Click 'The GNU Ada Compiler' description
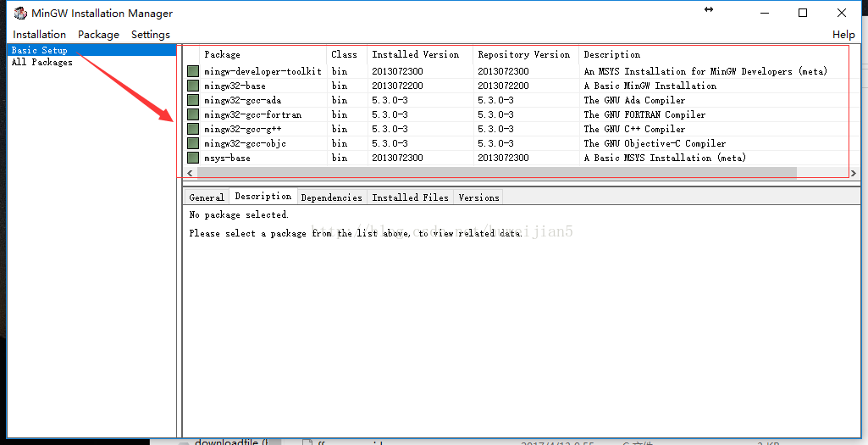Screen dimensions: 868x445 634,100
